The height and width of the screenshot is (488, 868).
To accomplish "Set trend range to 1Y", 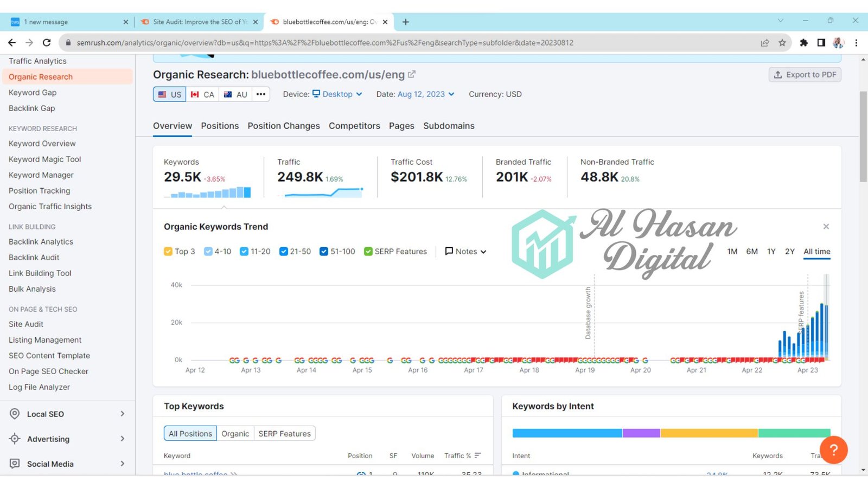I will click(x=771, y=252).
